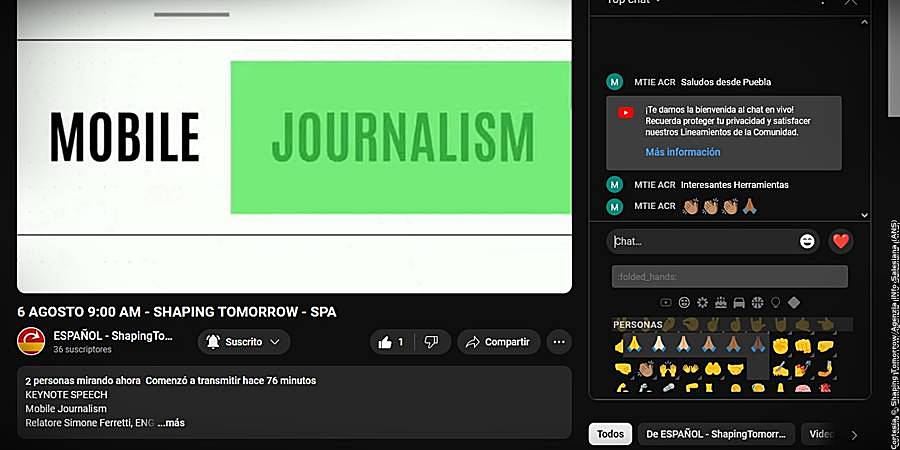Select the food birthday cake emoji category

(x=721, y=302)
